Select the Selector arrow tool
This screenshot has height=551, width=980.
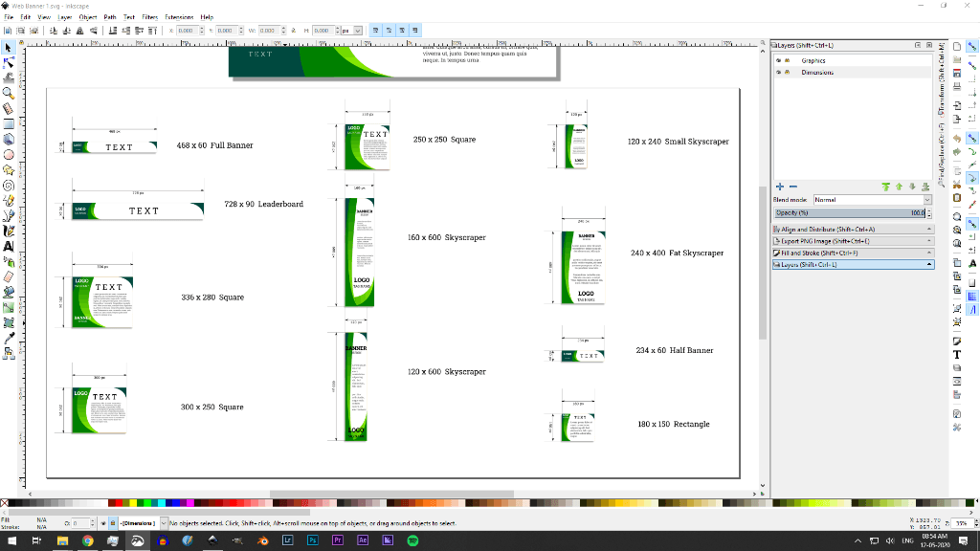pos(7,45)
